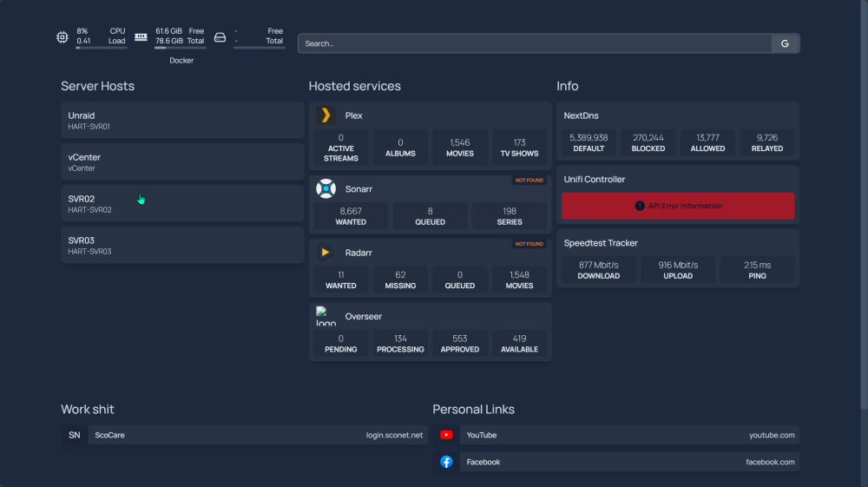Click the YouTube icon

(446, 435)
